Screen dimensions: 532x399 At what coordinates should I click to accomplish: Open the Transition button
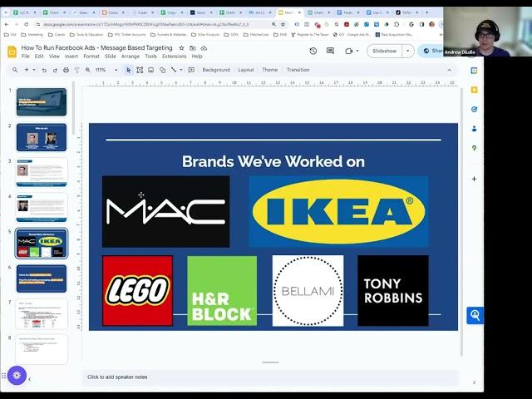(298, 70)
